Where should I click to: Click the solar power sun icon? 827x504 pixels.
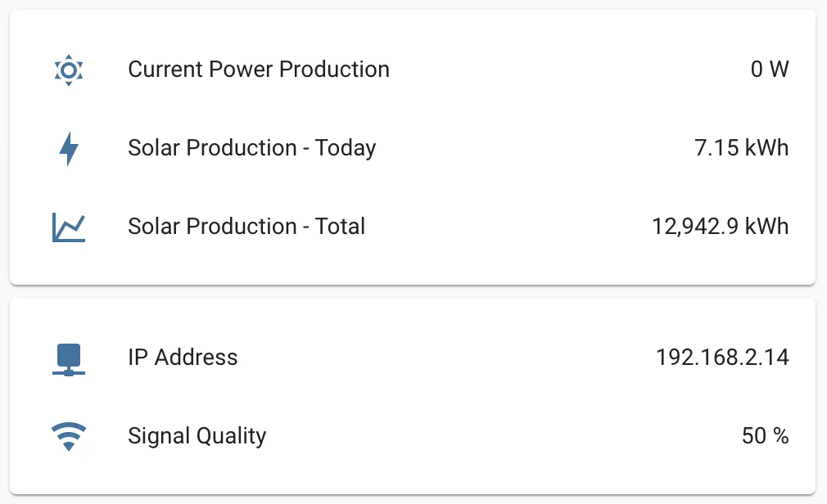point(69,70)
